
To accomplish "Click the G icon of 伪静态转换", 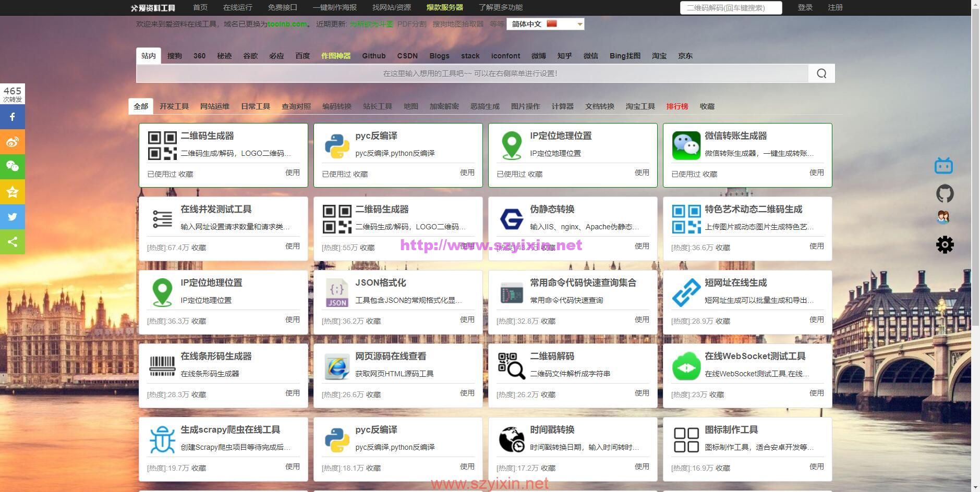I will point(512,219).
